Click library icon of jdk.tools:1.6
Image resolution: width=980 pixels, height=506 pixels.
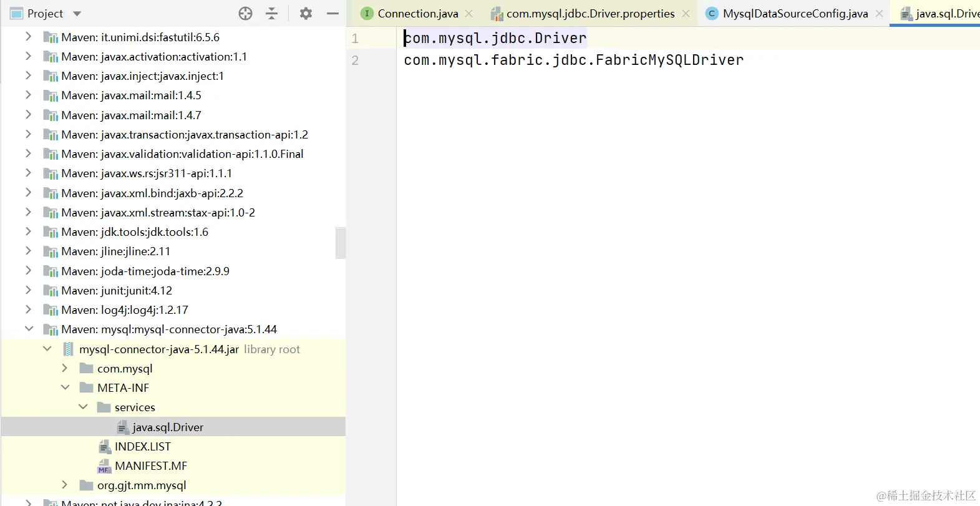[x=51, y=232]
